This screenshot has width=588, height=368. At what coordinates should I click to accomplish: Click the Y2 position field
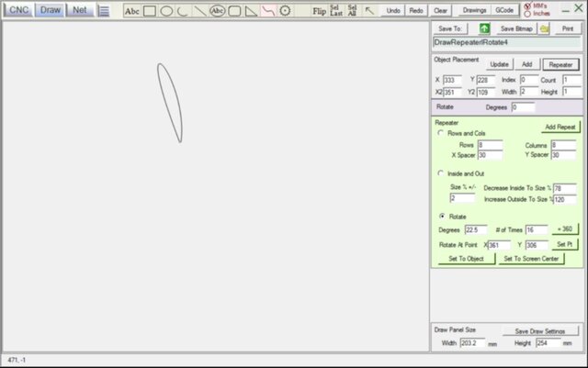(x=486, y=92)
